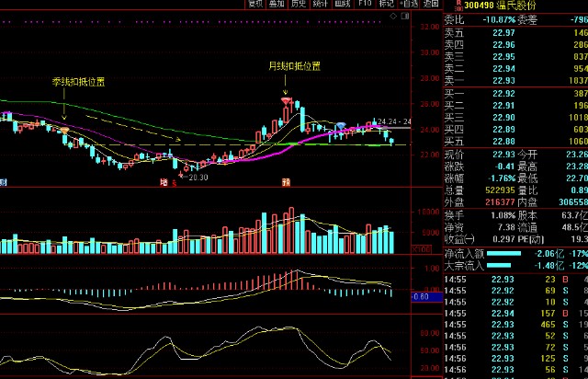588x379 pixels.
Task: Click the blue diamond marker on the chart
Action: point(341,125)
